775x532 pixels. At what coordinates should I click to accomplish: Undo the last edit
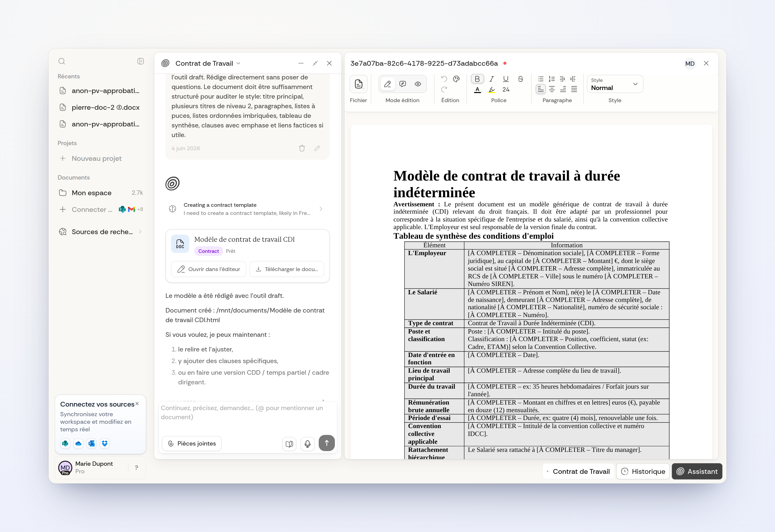click(x=444, y=79)
